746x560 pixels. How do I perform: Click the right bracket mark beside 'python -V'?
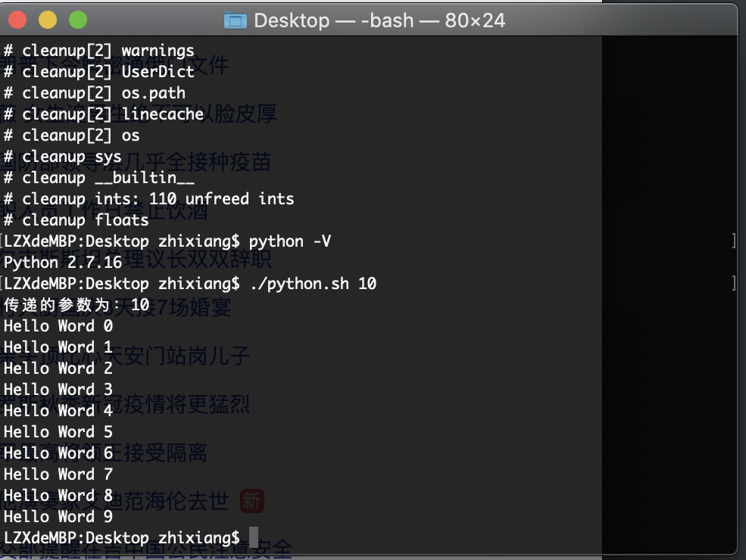click(734, 241)
